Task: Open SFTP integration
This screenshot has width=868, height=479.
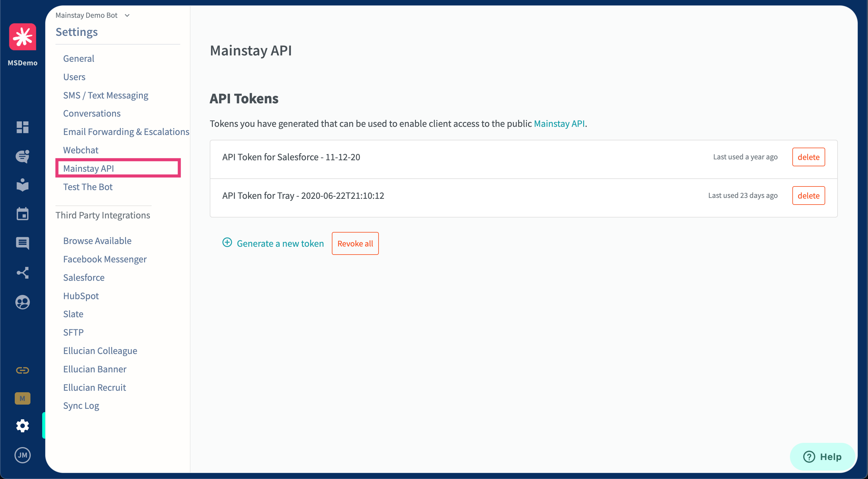Action: [73, 333]
